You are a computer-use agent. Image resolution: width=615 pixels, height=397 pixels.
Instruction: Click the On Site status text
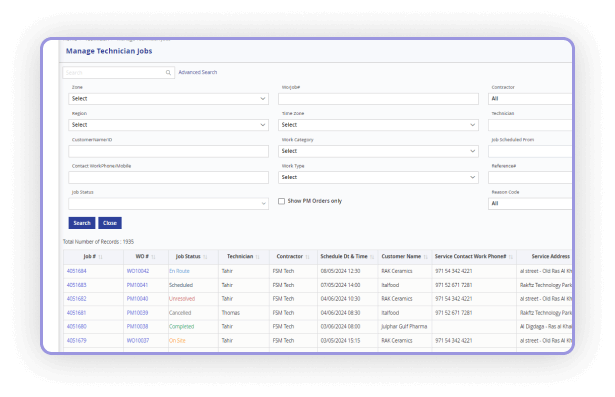click(x=177, y=341)
